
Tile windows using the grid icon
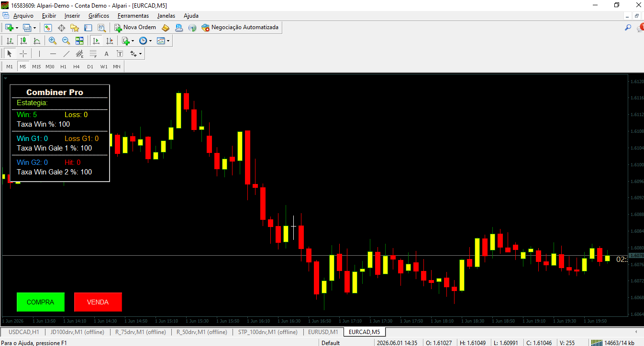click(x=79, y=41)
